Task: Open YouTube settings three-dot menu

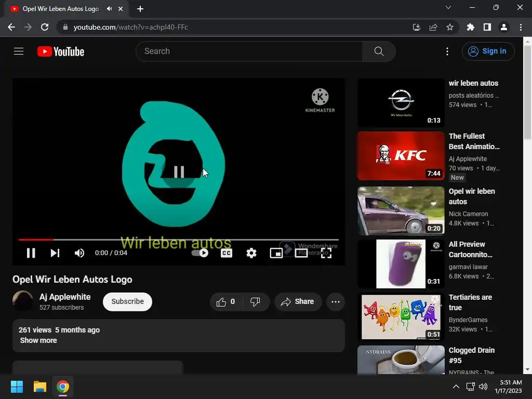Action: click(447, 51)
